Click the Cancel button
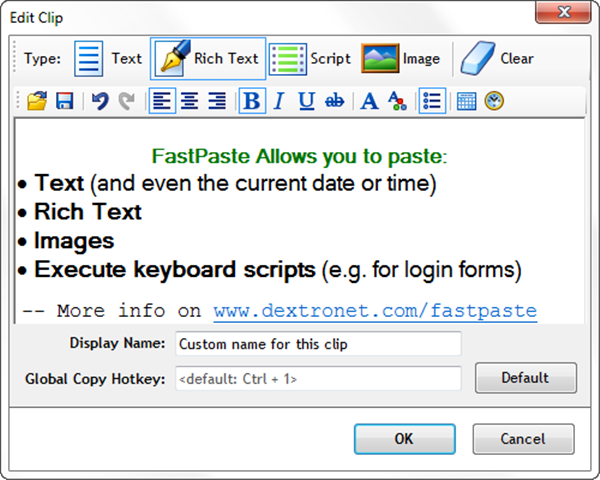The image size is (600, 480). pos(523,439)
